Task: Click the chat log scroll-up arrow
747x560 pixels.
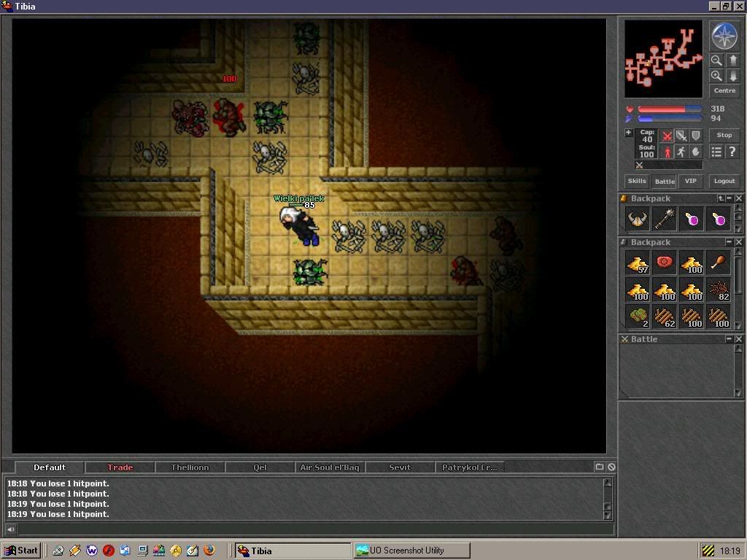Action: tap(608, 483)
